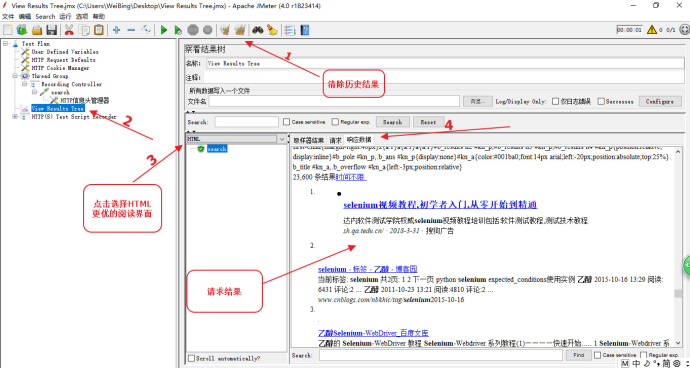Open the 选项 menu
The width and height of the screenshot is (690, 368).
(x=82, y=16)
